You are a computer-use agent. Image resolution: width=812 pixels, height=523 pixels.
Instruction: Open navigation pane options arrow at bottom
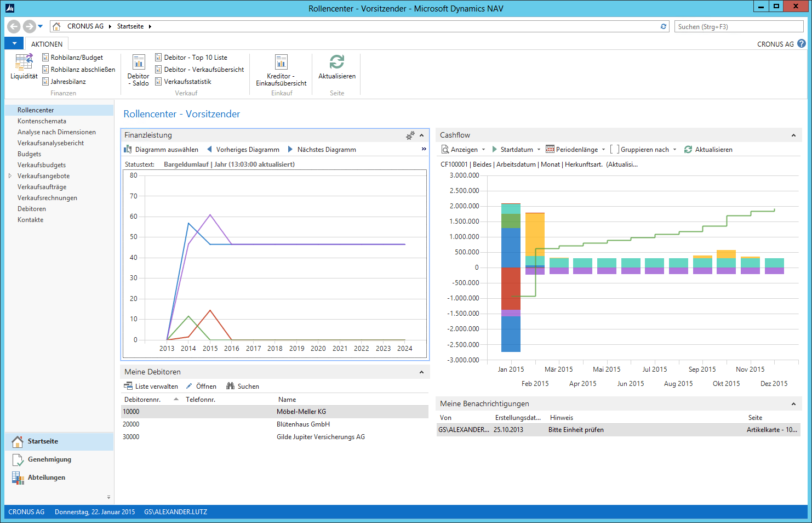tap(108, 497)
